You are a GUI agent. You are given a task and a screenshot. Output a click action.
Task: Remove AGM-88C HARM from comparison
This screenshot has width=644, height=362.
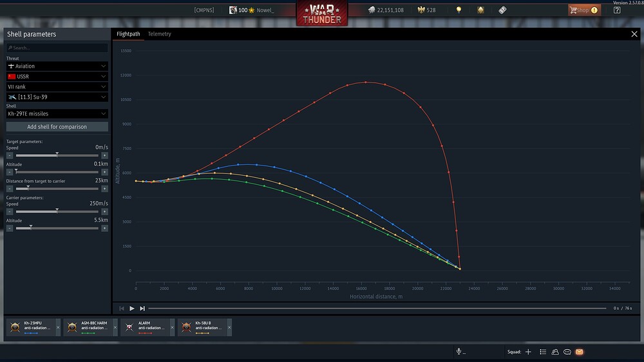pyautogui.click(x=115, y=327)
